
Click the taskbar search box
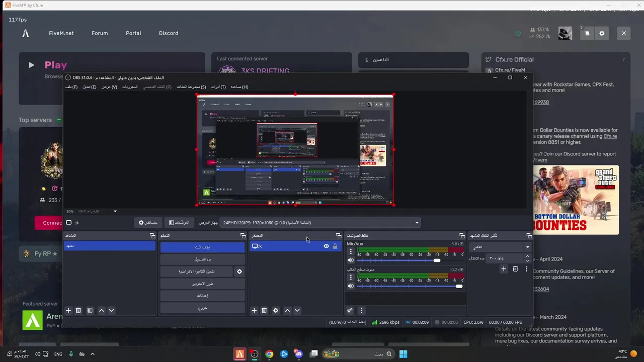tap(358, 354)
